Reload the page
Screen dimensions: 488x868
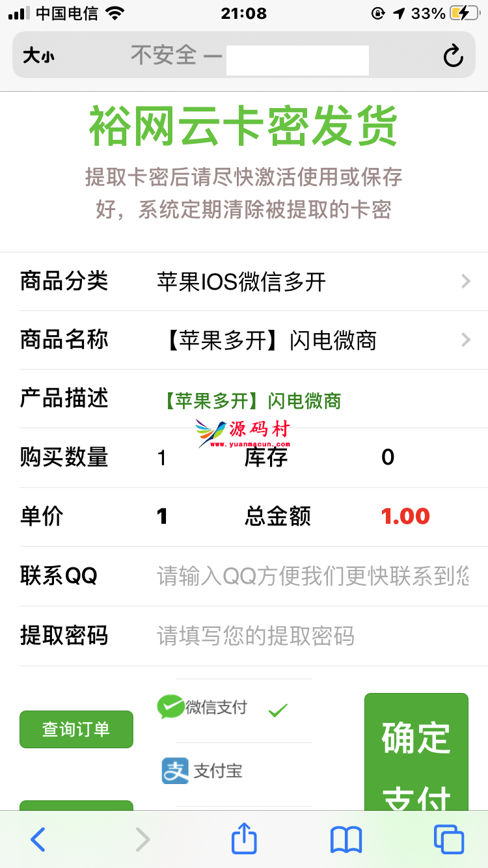point(453,57)
